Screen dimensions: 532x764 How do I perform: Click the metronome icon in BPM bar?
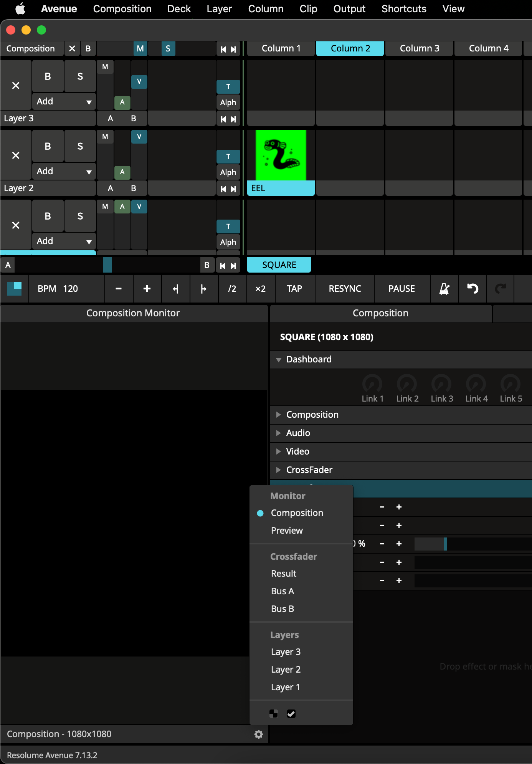pyautogui.click(x=444, y=289)
